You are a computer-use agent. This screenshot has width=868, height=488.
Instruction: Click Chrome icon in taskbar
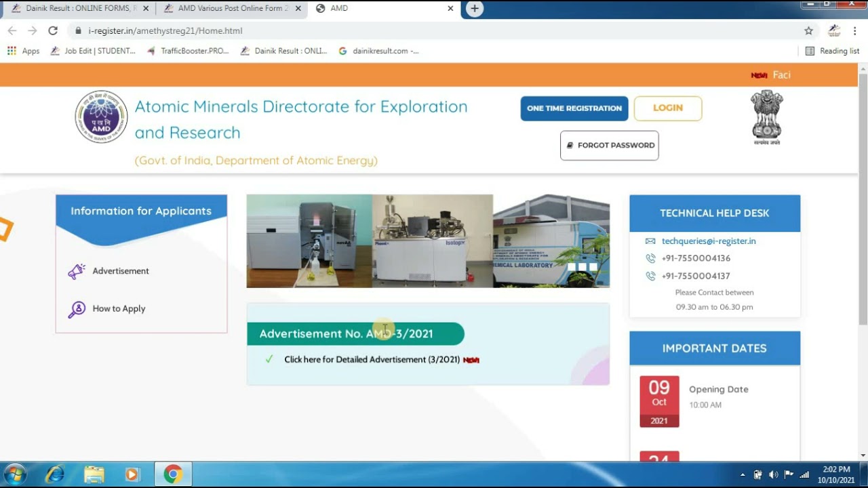point(173,474)
